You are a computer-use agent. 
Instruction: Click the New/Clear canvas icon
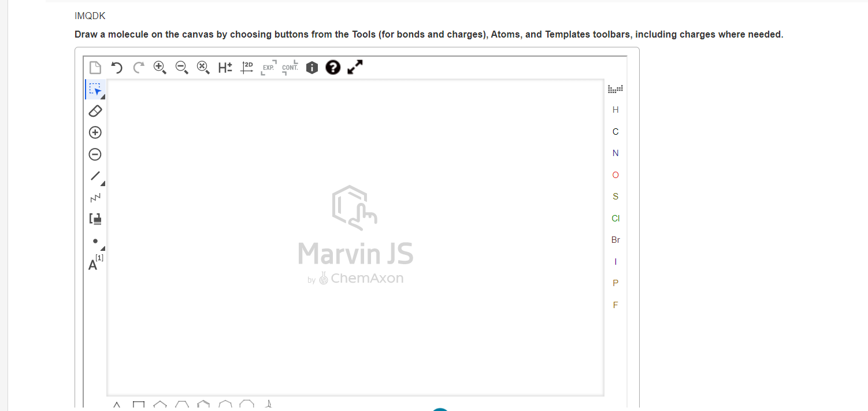click(x=95, y=68)
